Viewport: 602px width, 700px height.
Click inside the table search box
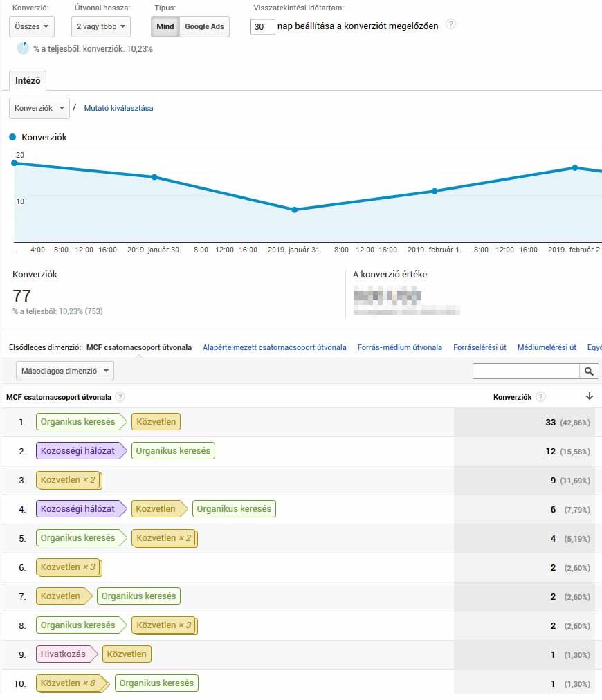526,371
